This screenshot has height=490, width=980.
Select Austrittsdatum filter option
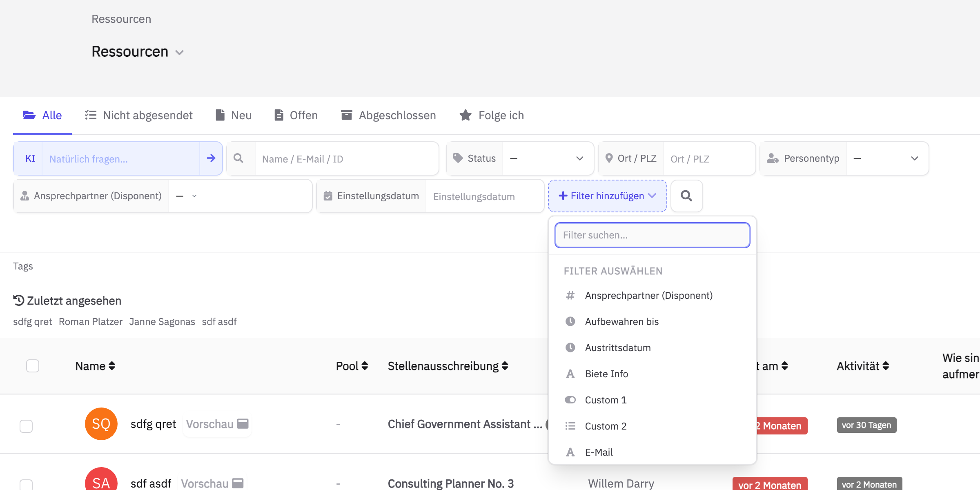(653, 347)
